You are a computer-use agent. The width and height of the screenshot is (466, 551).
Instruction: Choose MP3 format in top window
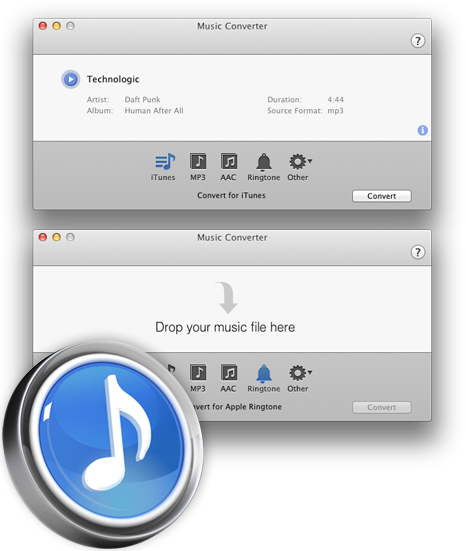(x=198, y=167)
